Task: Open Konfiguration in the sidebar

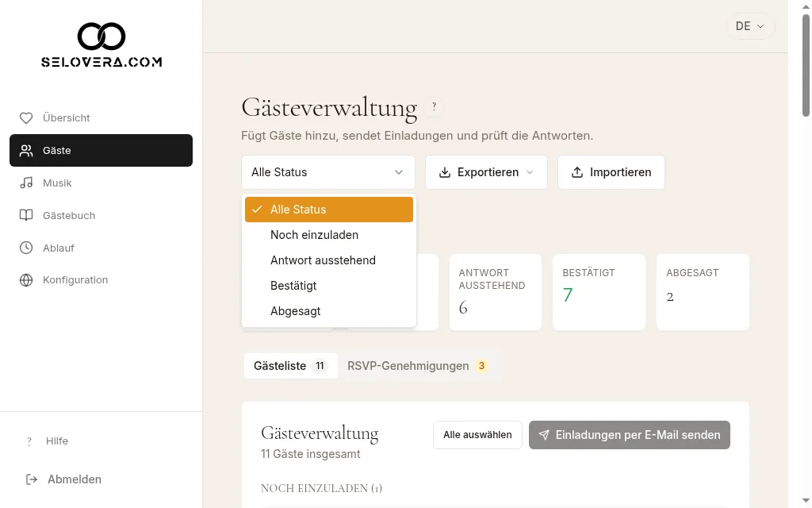Action: (101, 280)
